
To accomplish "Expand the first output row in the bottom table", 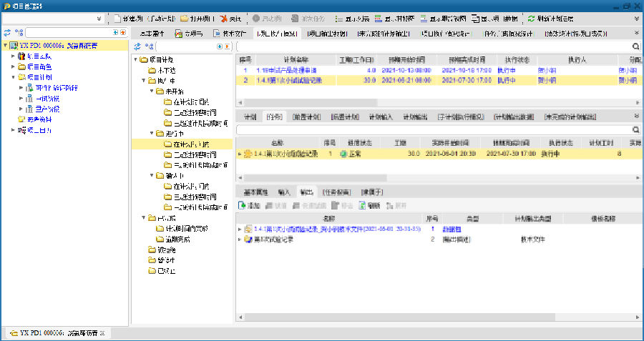I will [240, 229].
